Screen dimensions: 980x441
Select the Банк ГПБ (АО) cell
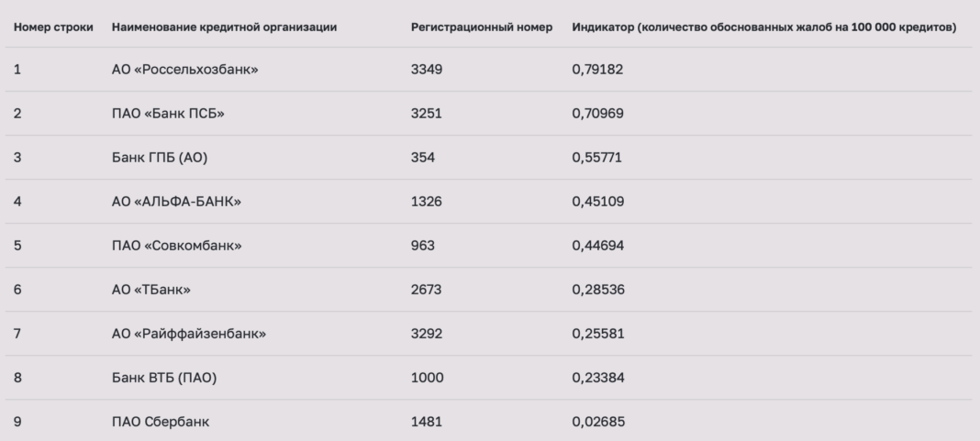tap(160, 158)
